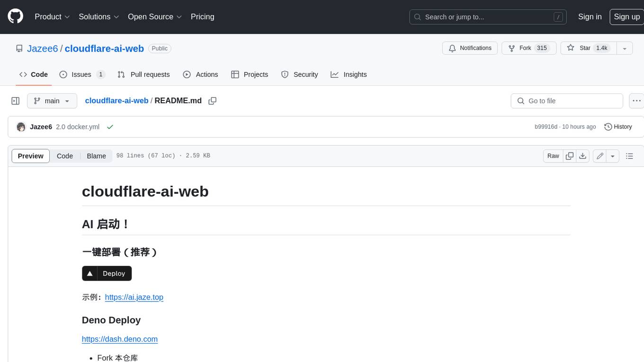Screen dimensions: 644x362
Task: Switch to the Security tab
Action: [299, 74]
